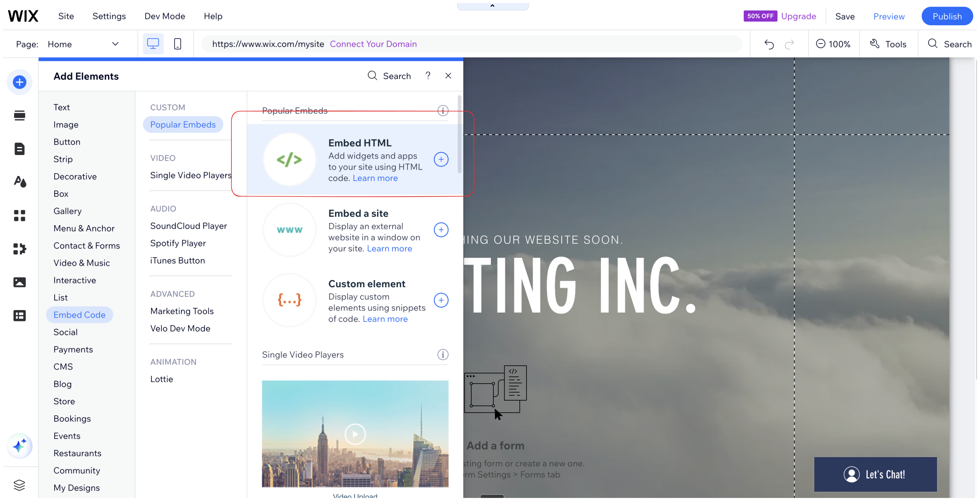Click the Embed HTML code icon
This screenshot has height=501, width=980.
(289, 160)
